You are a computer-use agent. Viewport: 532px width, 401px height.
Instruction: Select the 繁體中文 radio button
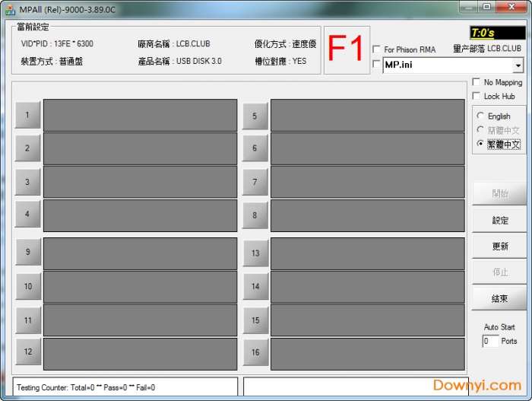click(480, 144)
